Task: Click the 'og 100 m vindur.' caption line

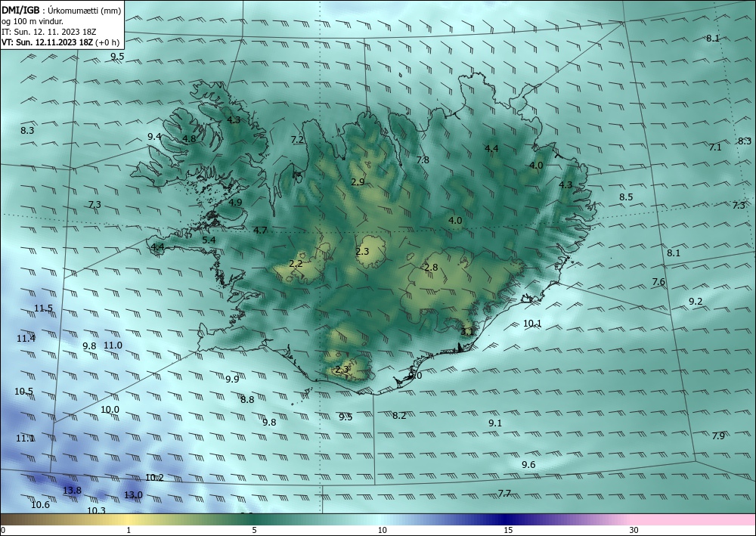Action: (33, 21)
